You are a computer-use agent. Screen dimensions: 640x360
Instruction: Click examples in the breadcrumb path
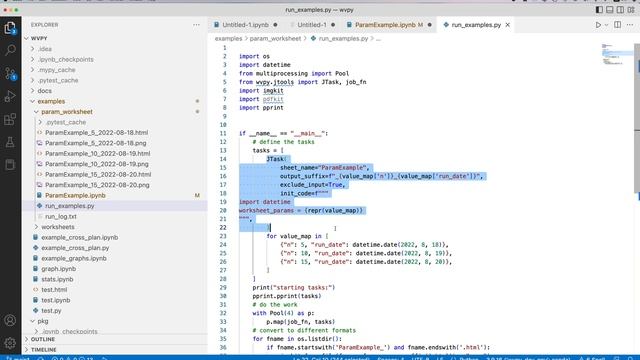[x=228, y=38]
